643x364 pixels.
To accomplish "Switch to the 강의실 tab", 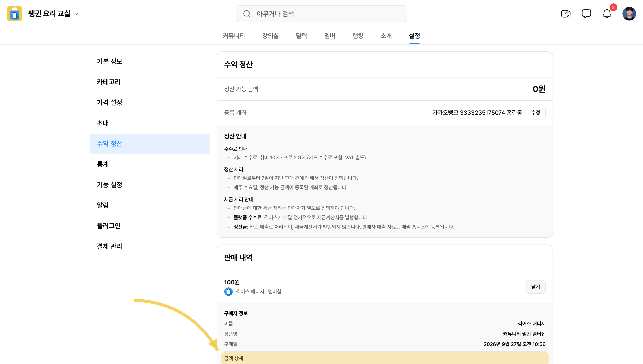I will (270, 36).
